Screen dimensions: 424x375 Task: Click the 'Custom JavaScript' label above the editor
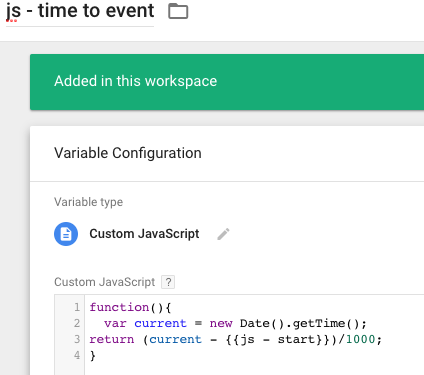click(104, 282)
